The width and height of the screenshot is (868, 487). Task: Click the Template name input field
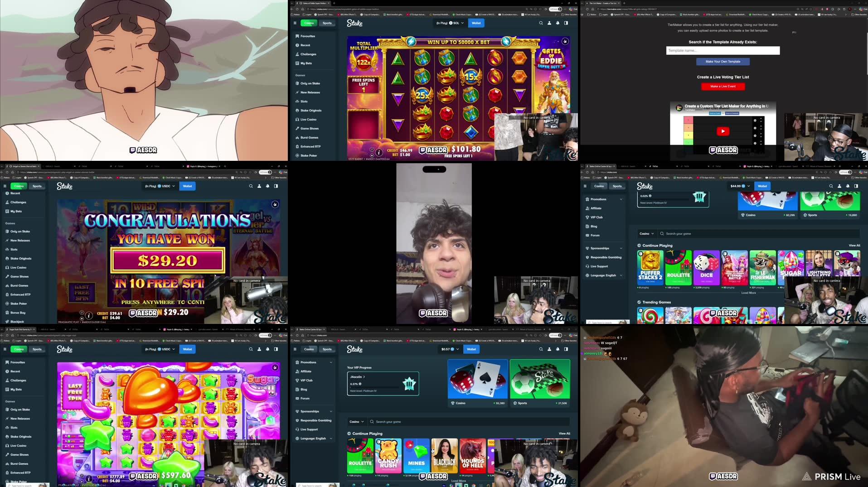point(723,50)
